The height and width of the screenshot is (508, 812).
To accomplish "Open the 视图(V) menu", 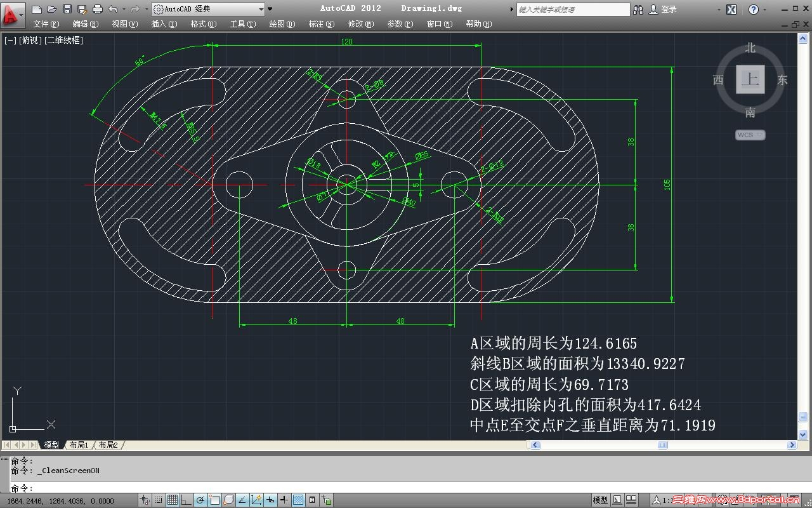I will pos(125,24).
